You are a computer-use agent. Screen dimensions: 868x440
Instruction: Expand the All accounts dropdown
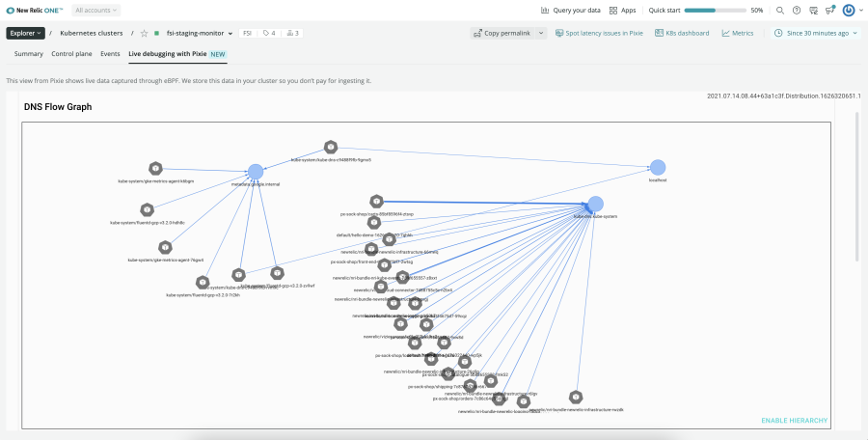point(95,10)
